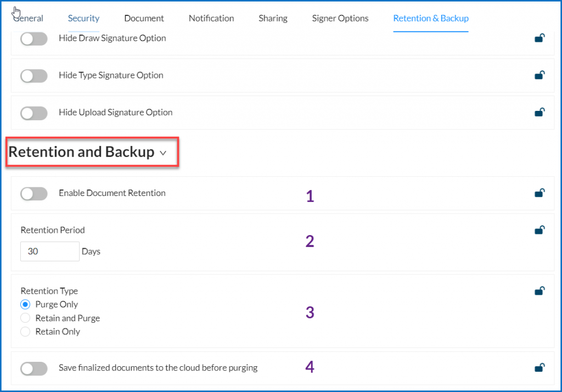The width and height of the screenshot is (562, 392).
Task: Enable Document Retention
Action: tap(33, 193)
